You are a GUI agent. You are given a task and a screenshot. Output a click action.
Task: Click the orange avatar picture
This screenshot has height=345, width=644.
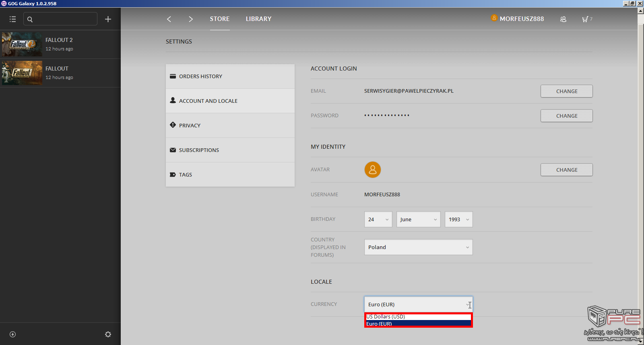click(373, 170)
